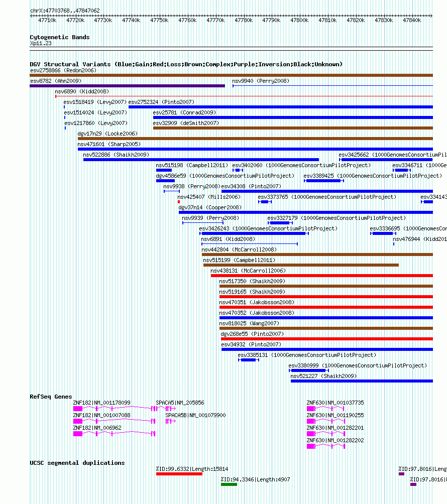
Task: Click ZNF630|NM_001037735 gene label
Action: click(x=336, y=403)
